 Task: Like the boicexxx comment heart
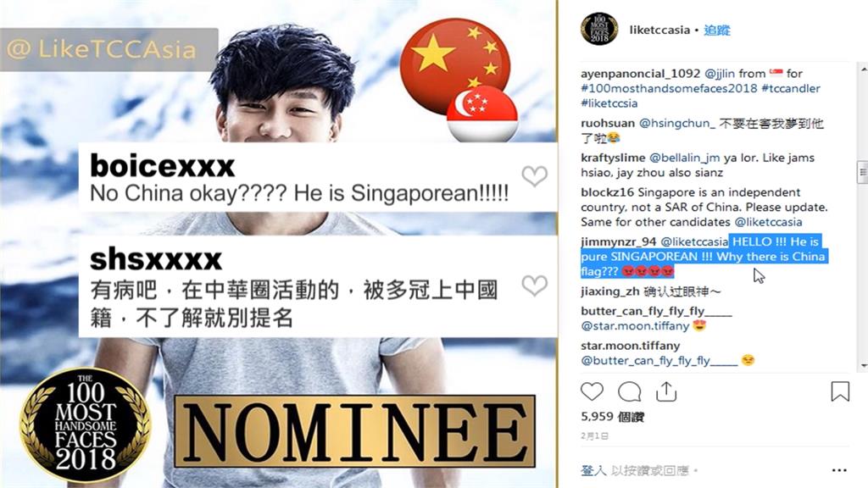(x=534, y=176)
